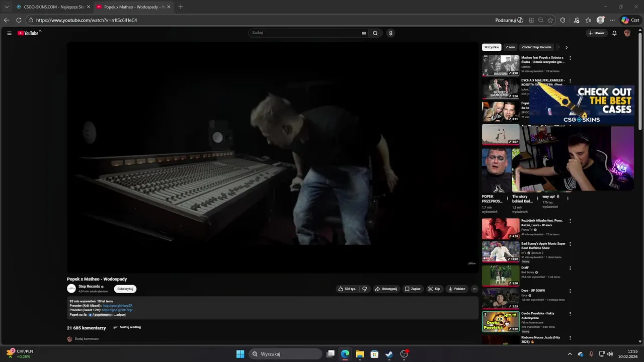Image resolution: width=644 pixels, height=362 pixels.
Task: Open a new browser tab with the plus
Action: 181,7
